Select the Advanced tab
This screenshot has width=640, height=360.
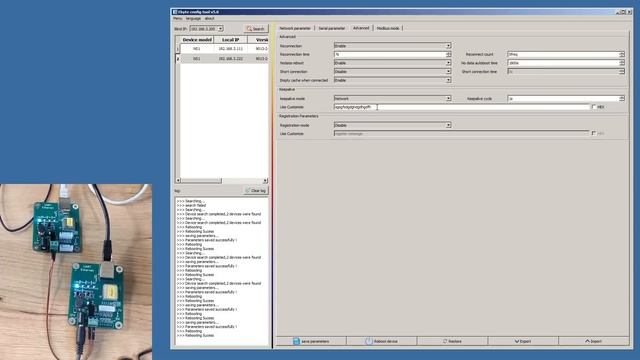tap(361, 28)
